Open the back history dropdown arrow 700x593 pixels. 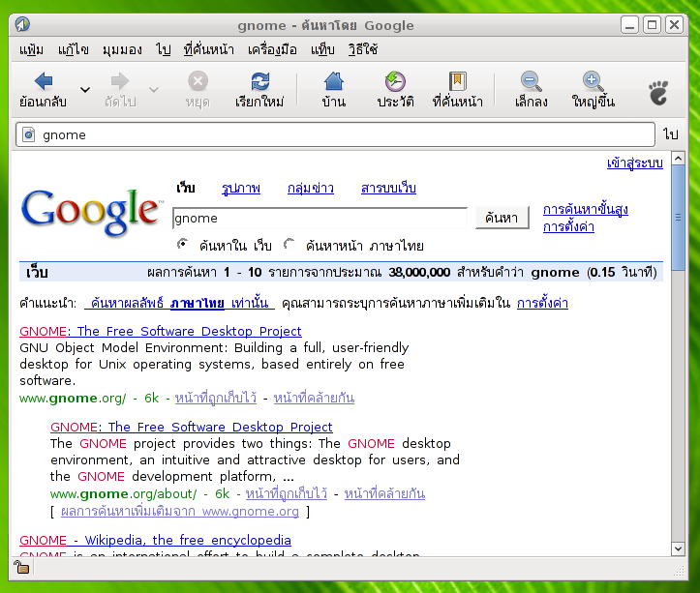click(85, 90)
